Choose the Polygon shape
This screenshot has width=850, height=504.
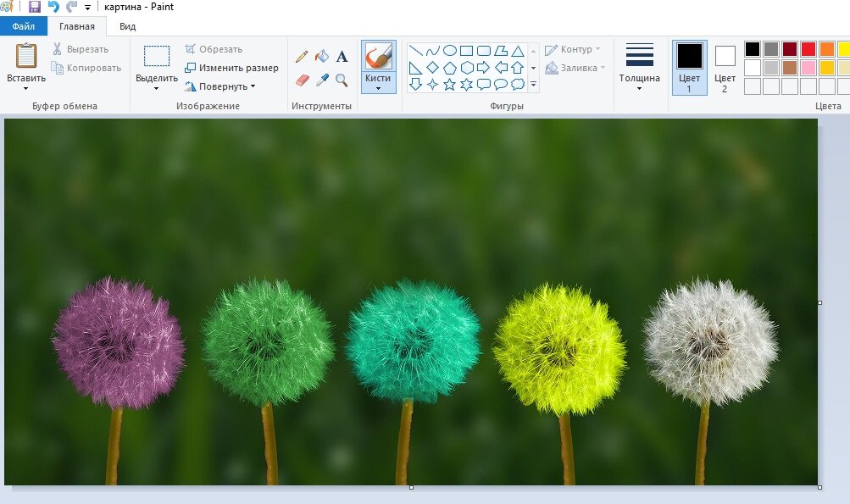tap(501, 51)
